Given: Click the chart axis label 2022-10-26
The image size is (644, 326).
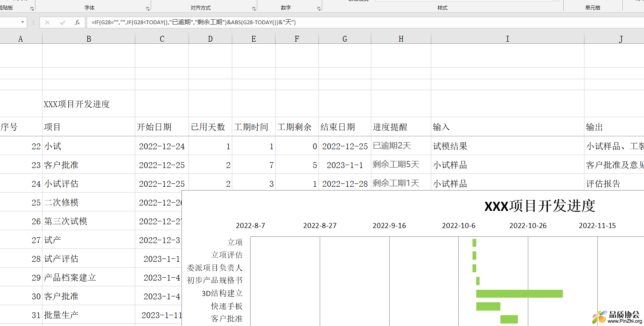Looking at the screenshot, I should click(x=528, y=226).
